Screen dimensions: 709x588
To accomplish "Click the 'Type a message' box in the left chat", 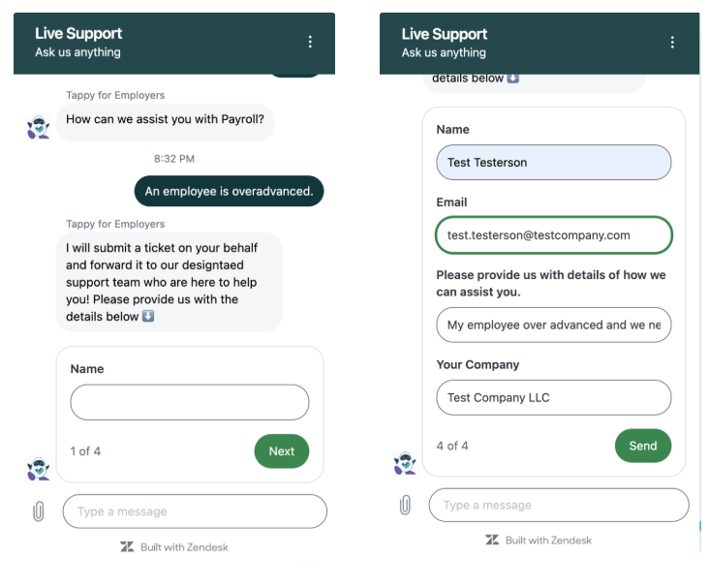I will coord(195,511).
